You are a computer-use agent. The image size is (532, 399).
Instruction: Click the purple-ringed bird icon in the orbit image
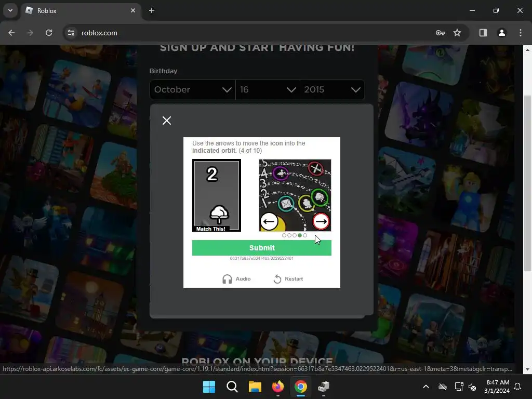pyautogui.click(x=281, y=174)
